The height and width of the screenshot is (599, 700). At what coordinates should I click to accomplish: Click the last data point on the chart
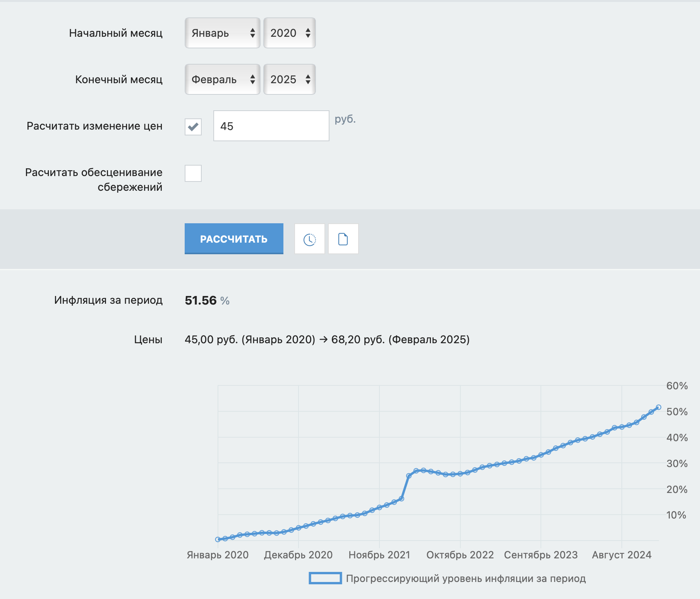[659, 407]
